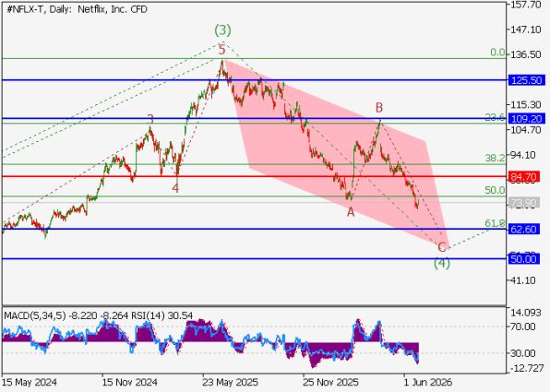Select the Fibonacci 61.8 level label
This screenshot has width=550, height=392.
pos(495,223)
